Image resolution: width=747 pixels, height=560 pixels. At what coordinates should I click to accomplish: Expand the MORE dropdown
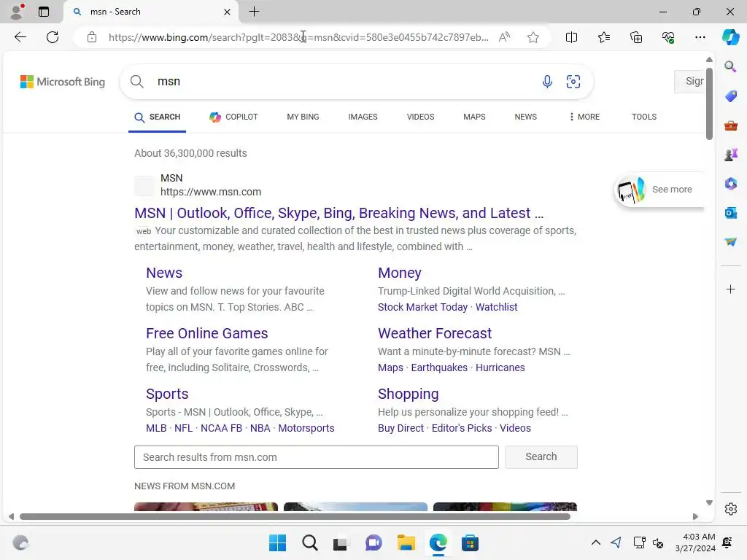point(584,117)
